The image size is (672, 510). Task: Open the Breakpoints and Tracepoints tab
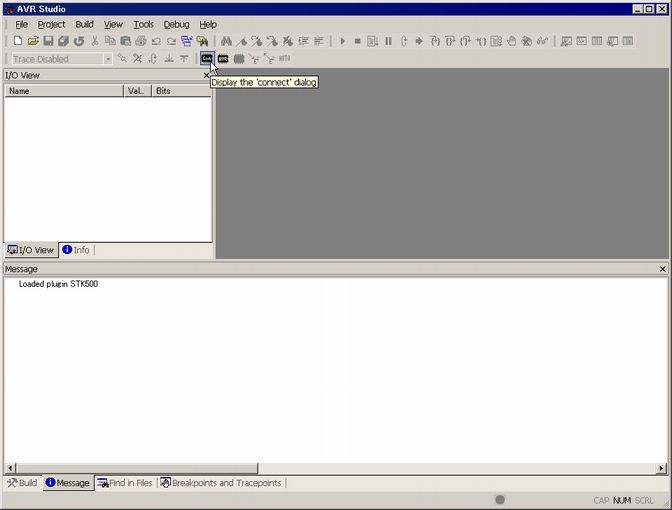point(221,483)
